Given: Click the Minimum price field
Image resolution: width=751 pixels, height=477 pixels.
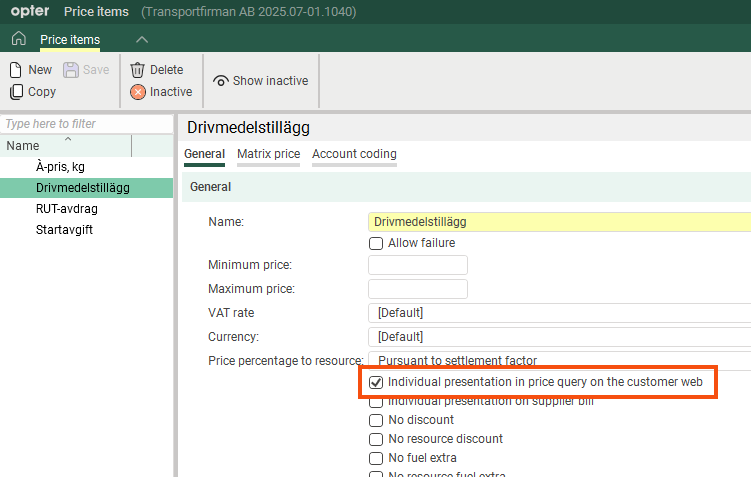Looking at the screenshot, I should 418,265.
